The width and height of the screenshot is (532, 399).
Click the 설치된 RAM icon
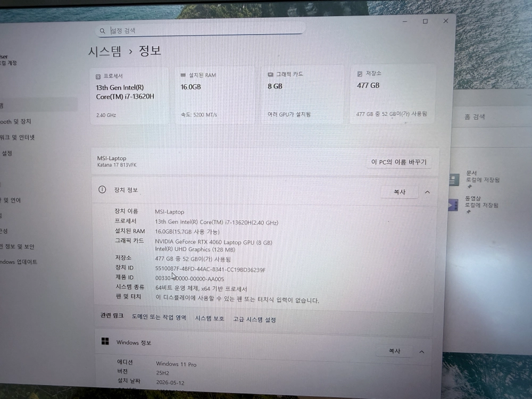[183, 75]
